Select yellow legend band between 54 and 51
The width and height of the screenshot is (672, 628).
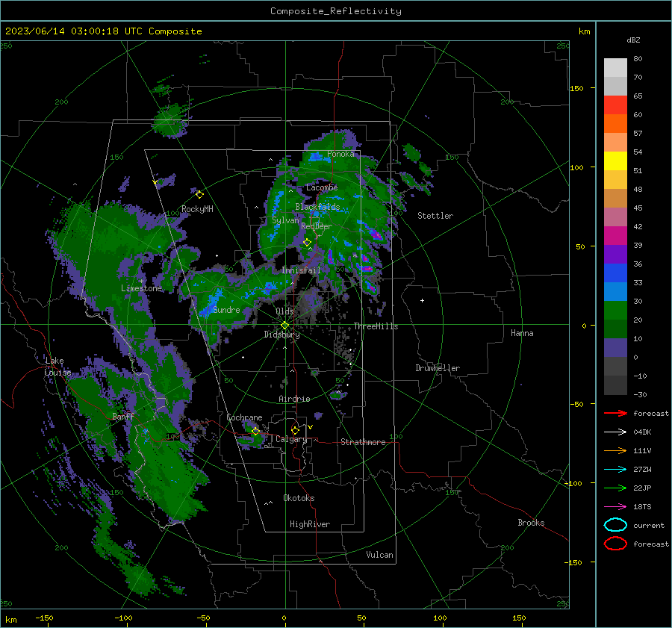[615, 161]
